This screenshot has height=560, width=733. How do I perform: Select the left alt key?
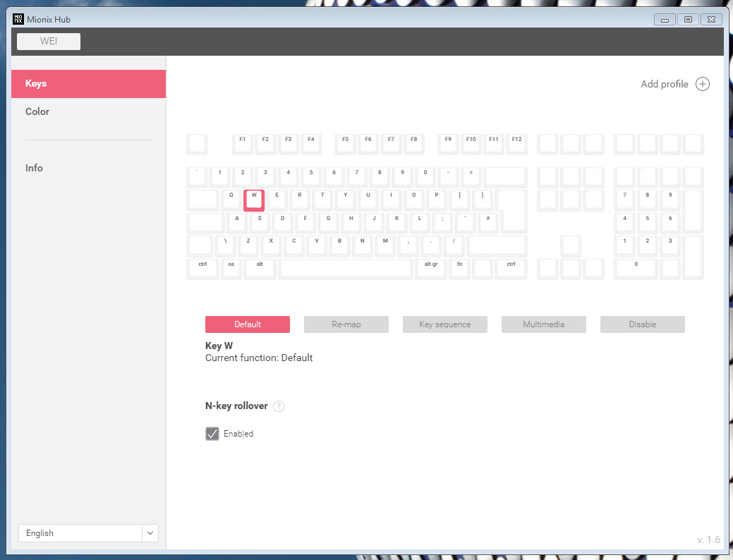pos(260,269)
